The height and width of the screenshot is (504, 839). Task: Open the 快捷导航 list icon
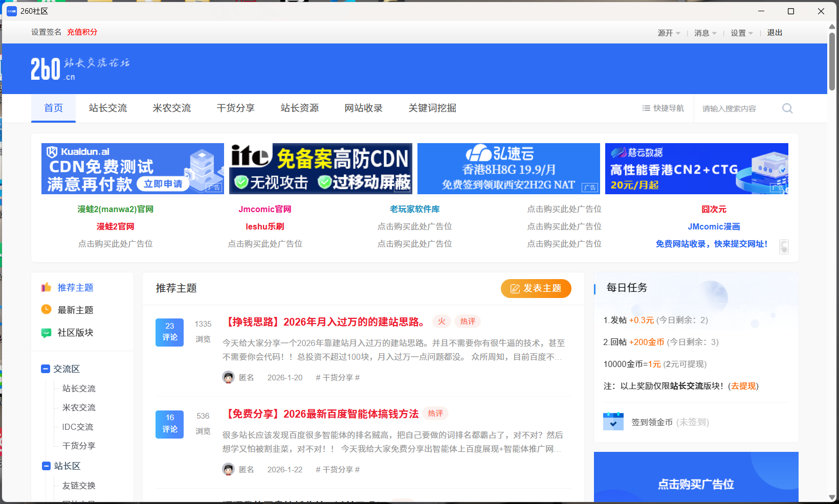pos(646,108)
